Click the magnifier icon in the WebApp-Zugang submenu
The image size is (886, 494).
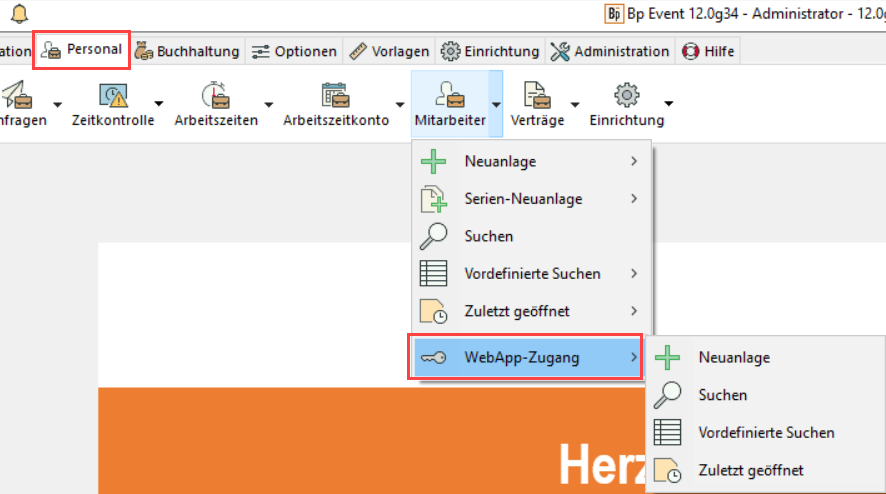(667, 395)
